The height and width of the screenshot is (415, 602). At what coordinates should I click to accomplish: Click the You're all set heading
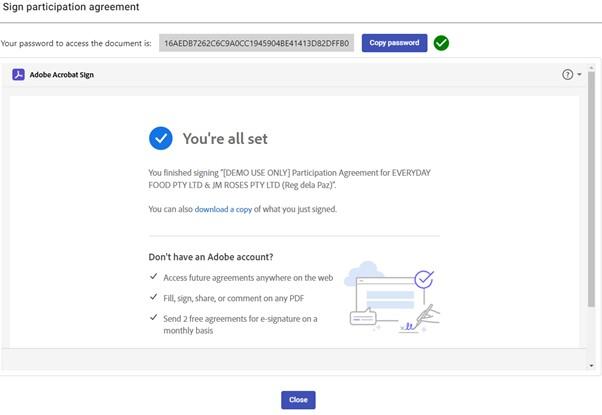click(x=225, y=139)
